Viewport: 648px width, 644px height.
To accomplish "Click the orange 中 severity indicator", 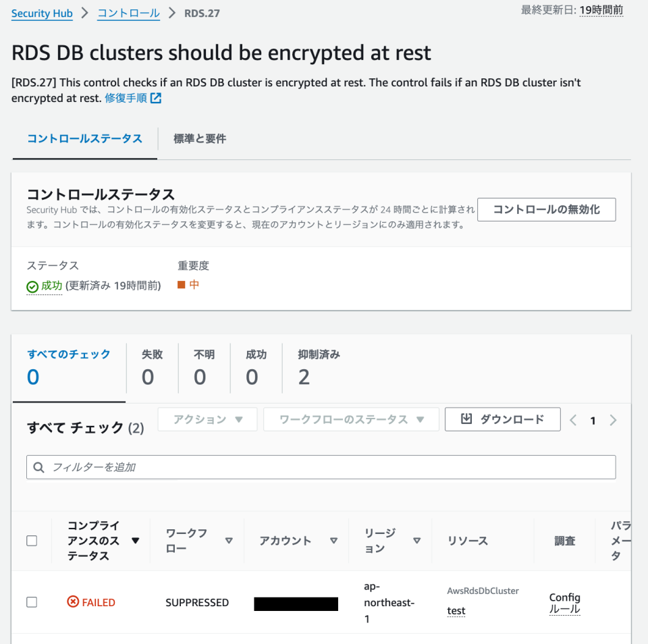I will click(179, 286).
